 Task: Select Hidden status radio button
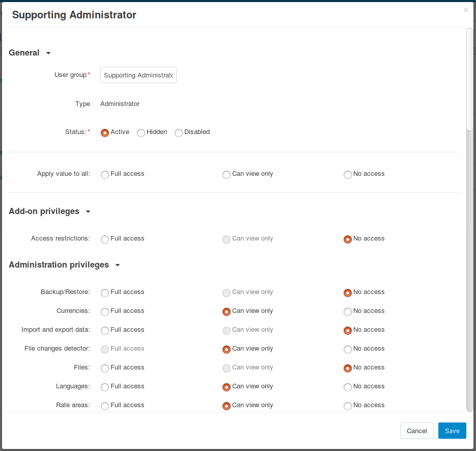[x=141, y=133]
